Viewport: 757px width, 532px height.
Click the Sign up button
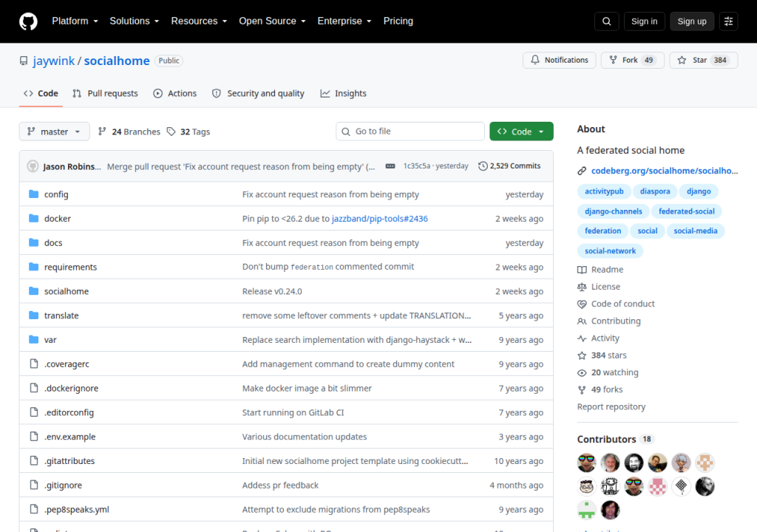(692, 21)
